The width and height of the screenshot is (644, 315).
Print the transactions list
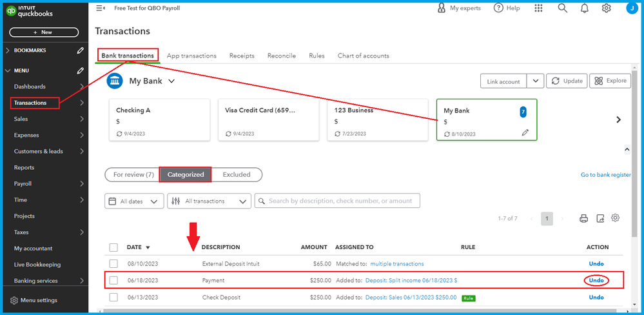point(583,218)
